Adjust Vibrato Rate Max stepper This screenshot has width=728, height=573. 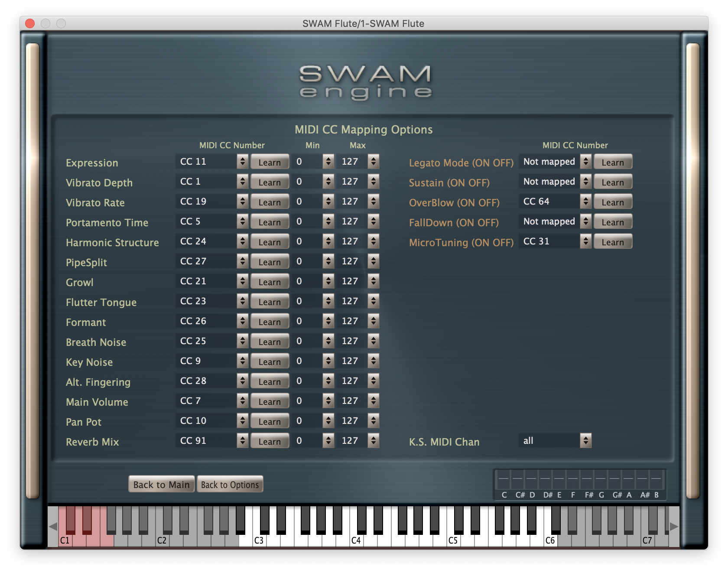[373, 202]
